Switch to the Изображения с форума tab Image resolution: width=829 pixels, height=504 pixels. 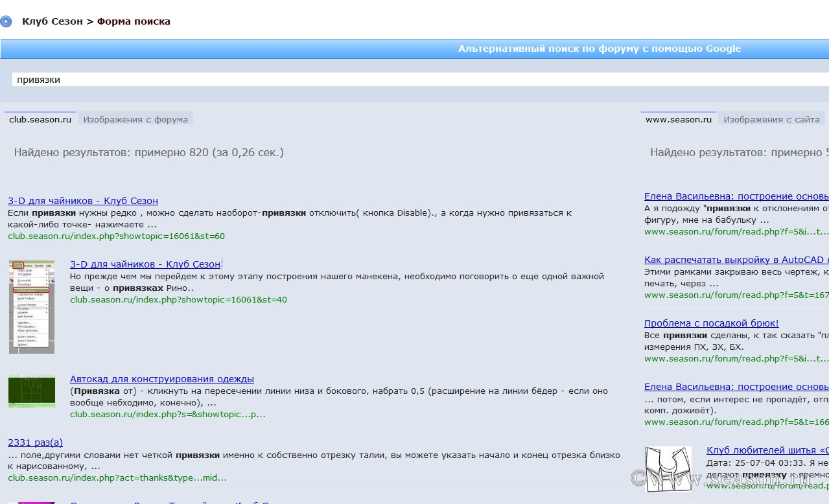coord(135,119)
